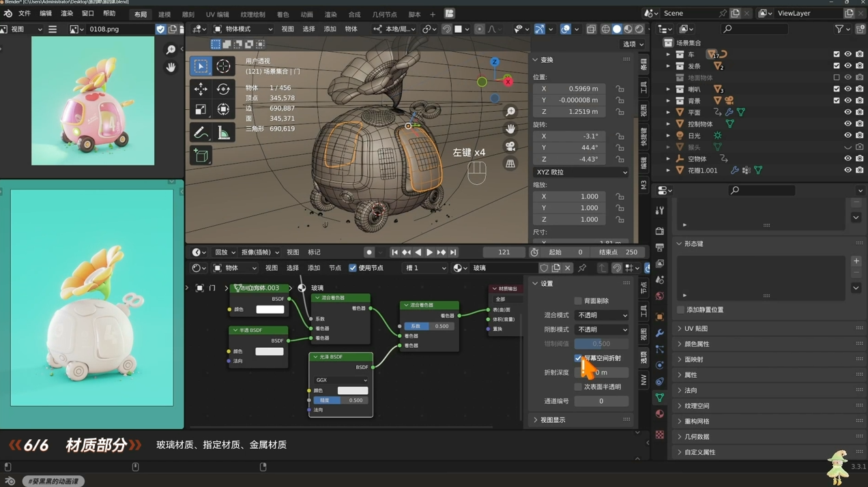Enable the 背面剔除 checkbox
The width and height of the screenshot is (868, 487).
[578, 301]
